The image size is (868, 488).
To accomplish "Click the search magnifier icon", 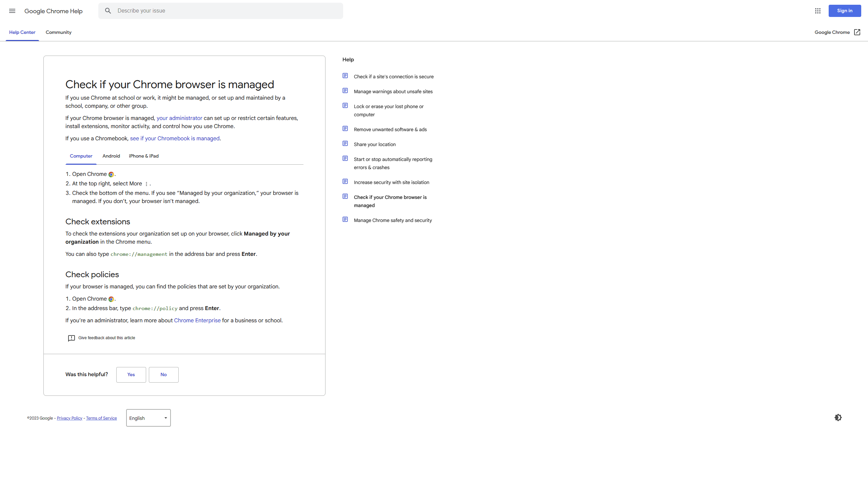I will coord(108,11).
